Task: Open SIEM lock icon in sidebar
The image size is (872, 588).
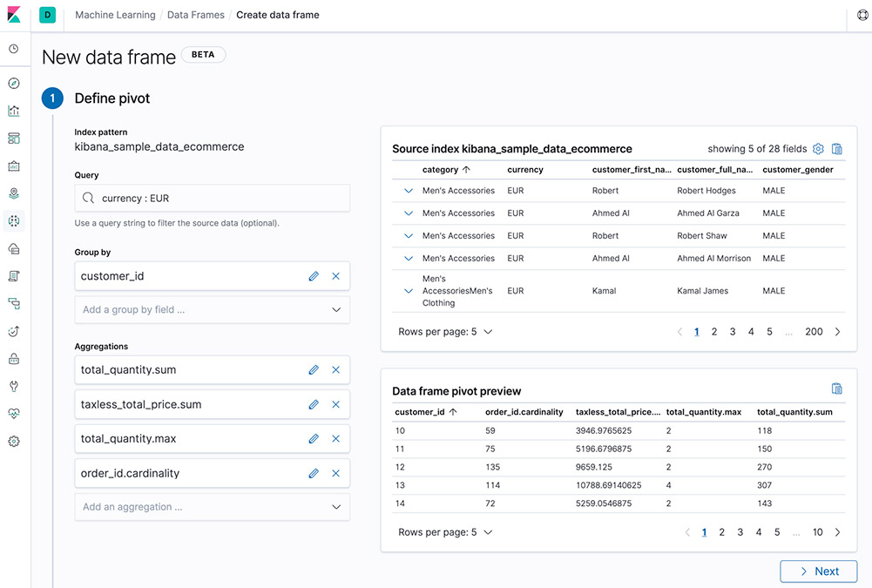Action: 14,359
